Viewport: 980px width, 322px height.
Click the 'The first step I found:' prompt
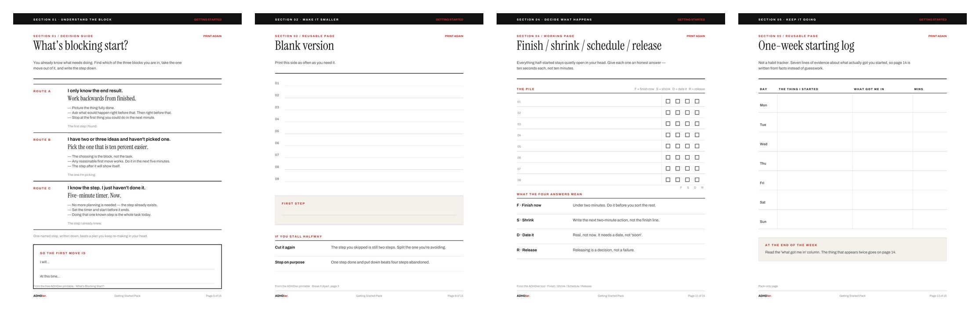(83, 126)
